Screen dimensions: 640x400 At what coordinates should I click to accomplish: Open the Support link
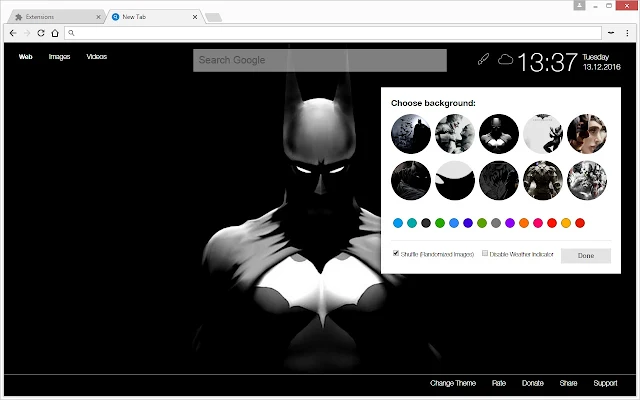pos(605,383)
